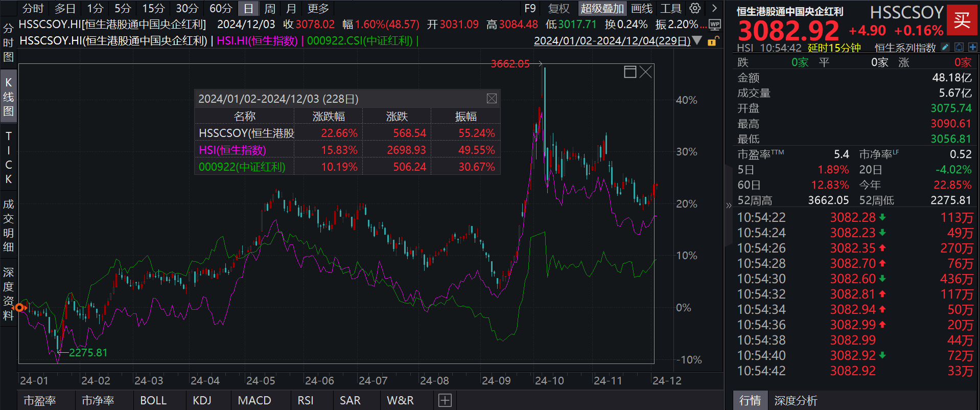This screenshot has height=410, width=980.
Task: Expand more toolbar options chevron
Action: [x=714, y=8]
